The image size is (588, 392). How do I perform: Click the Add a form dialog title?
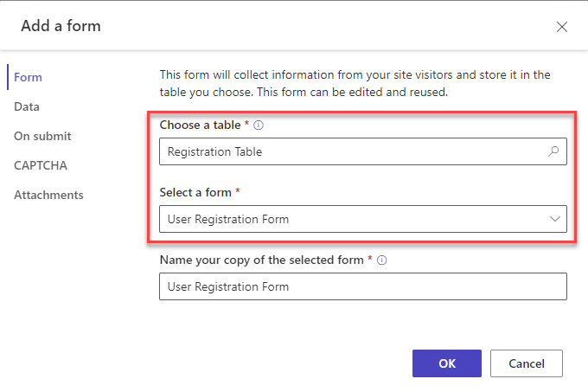point(61,26)
